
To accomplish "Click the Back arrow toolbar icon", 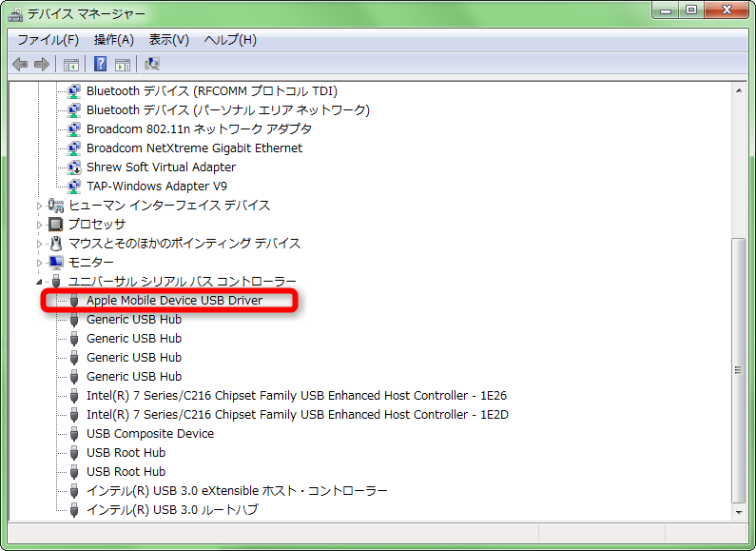I will point(20,64).
